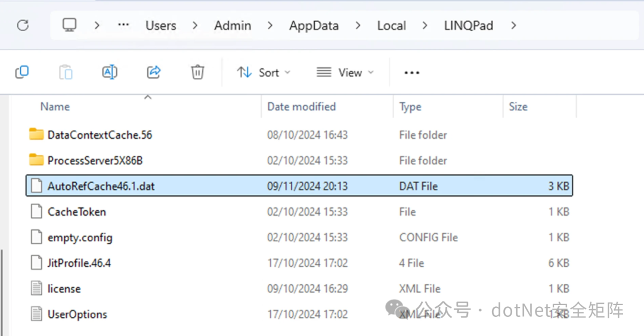Click the CONFIG File type cell
Screen dimensions: 644x336
coord(428,238)
